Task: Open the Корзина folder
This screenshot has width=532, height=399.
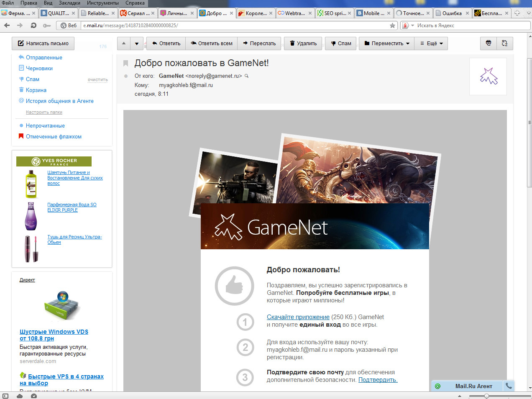Action: pyautogui.click(x=36, y=90)
